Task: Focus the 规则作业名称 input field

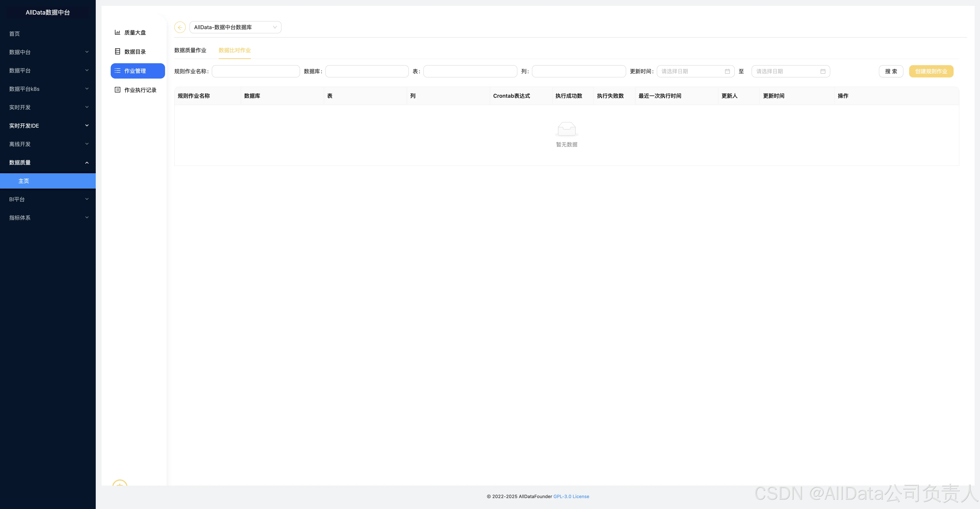Action: pos(256,71)
